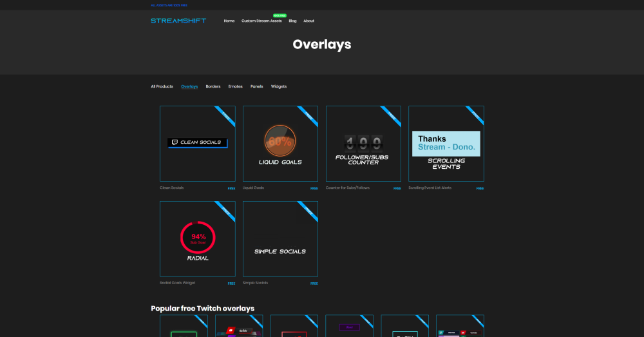Click the All Assets Are 100% Free banner text
The width and height of the screenshot is (644, 337).
pos(169,5)
